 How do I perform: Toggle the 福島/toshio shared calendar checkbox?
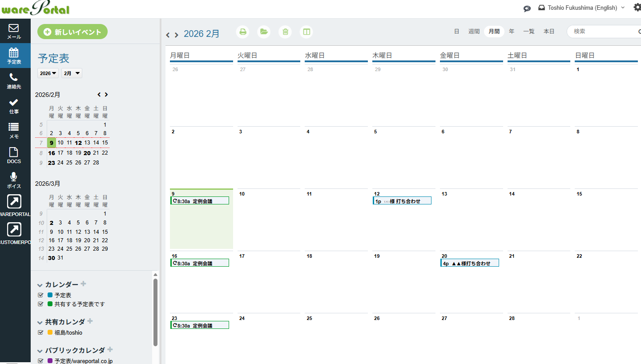[40, 332]
